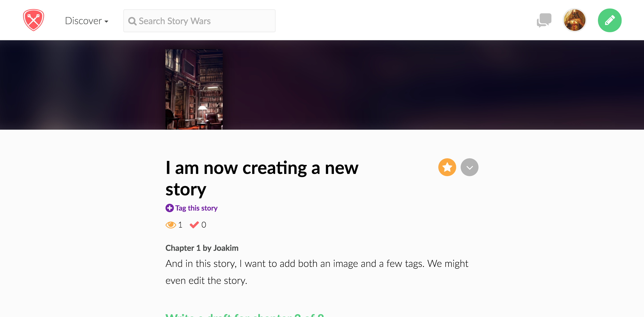Screen dimensions: 644x317
Task: Open the user profile avatar
Action: coord(574,20)
